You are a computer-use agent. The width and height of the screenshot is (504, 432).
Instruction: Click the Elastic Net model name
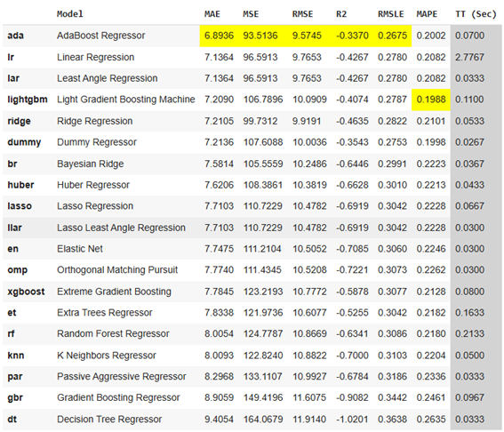(80, 249)
